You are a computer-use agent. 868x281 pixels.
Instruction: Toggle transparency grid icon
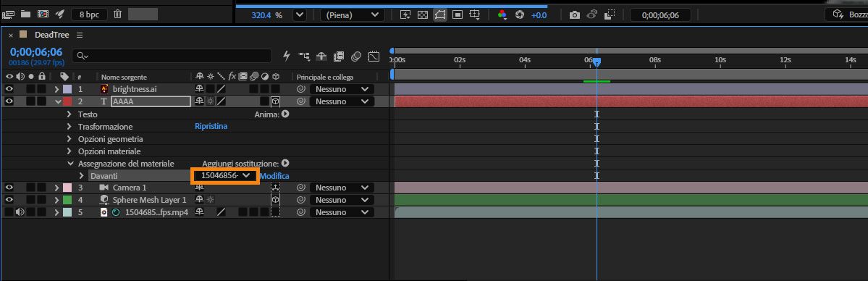[x=422, y=15]
